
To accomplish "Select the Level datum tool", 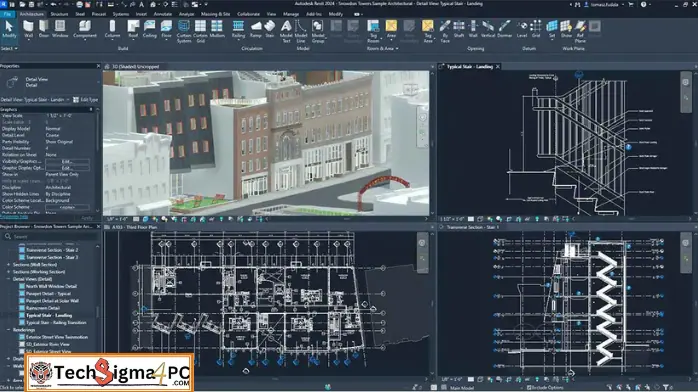I will (522, 29).
